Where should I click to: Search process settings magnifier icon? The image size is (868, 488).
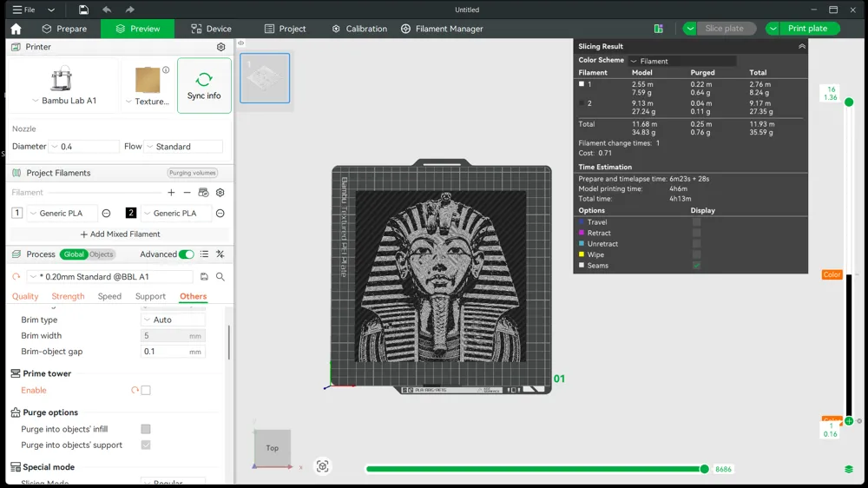tap(220, 276)
